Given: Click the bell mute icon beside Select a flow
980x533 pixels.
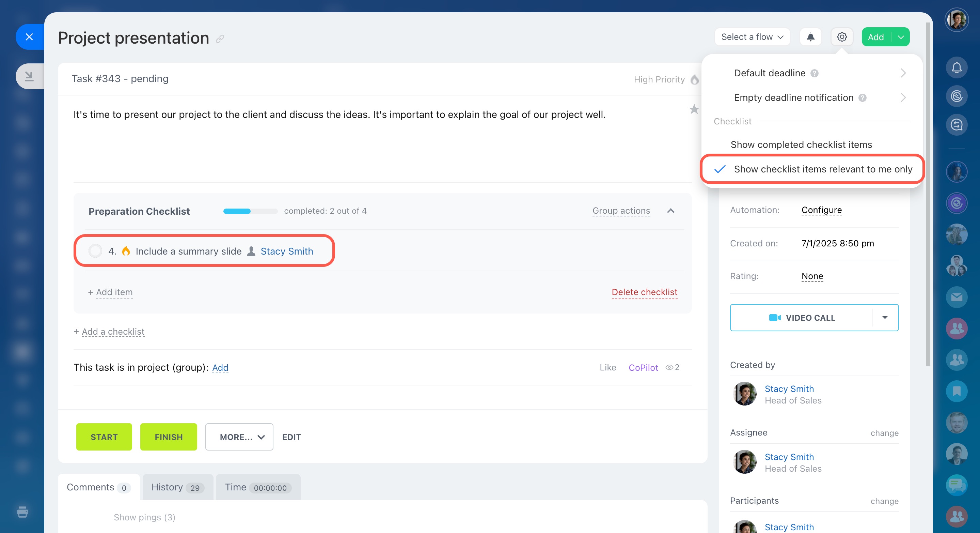Looking at the screenshot, I should coord(810,37).
